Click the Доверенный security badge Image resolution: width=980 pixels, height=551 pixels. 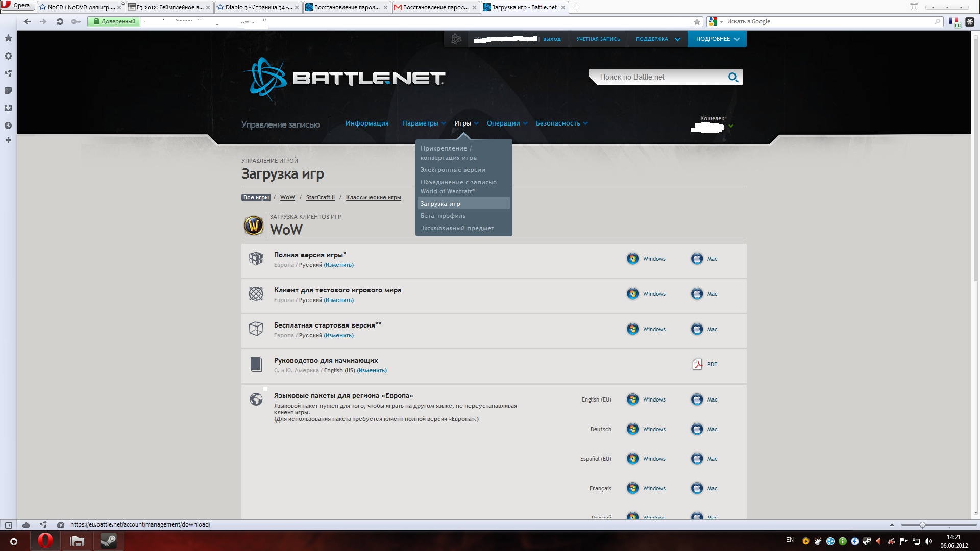click(x=114, y=21)
